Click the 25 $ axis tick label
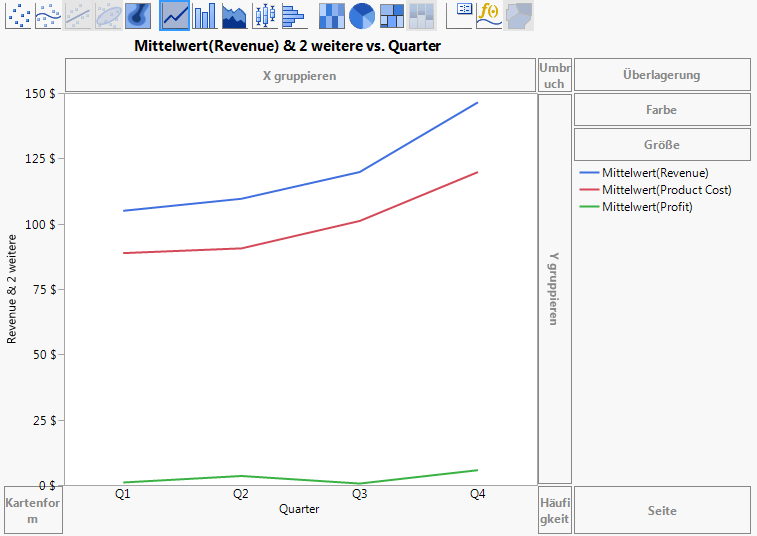Image resolution: width=757 pixels, height=536 pixels. point(44,420)
